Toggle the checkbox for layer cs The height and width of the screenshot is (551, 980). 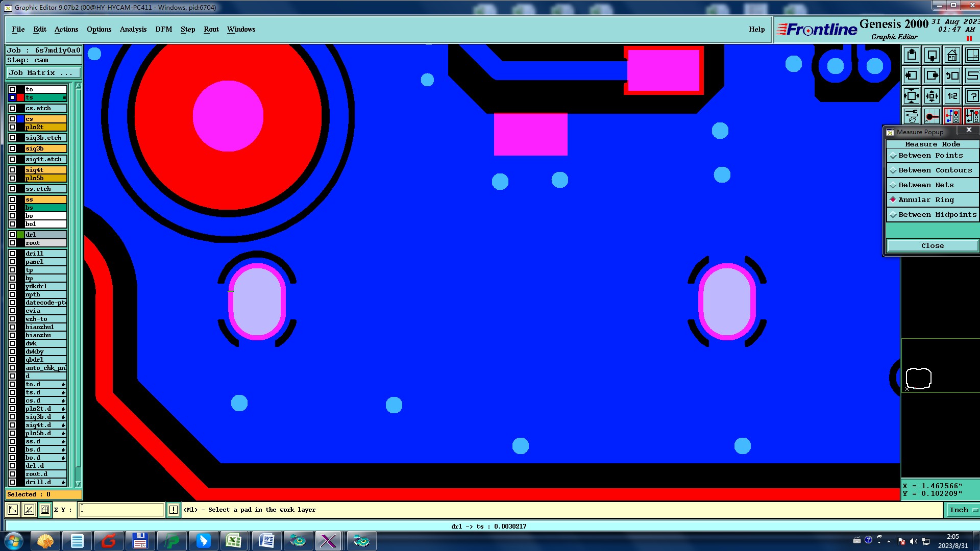coord(12,119)
